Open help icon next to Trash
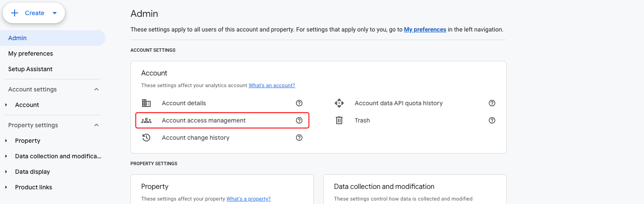 click(x=492, y=120)
